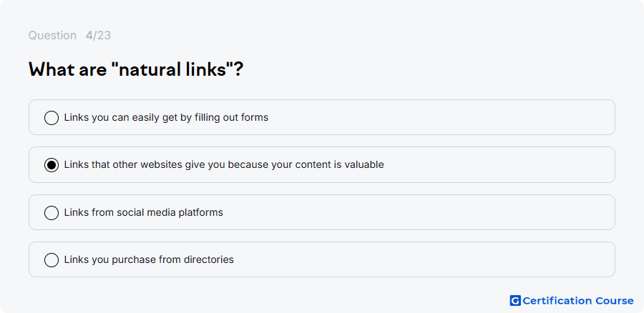Click answer text "Links from social media platforms"
Screen dimensions: 644x313
(x=143, y=212)
